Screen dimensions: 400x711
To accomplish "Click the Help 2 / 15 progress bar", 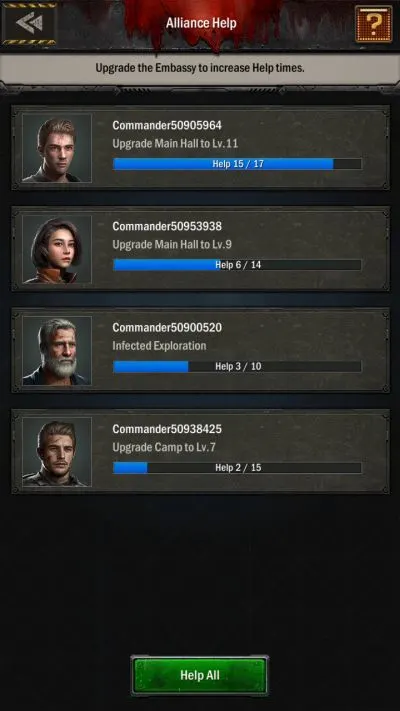I will (237, 468).
